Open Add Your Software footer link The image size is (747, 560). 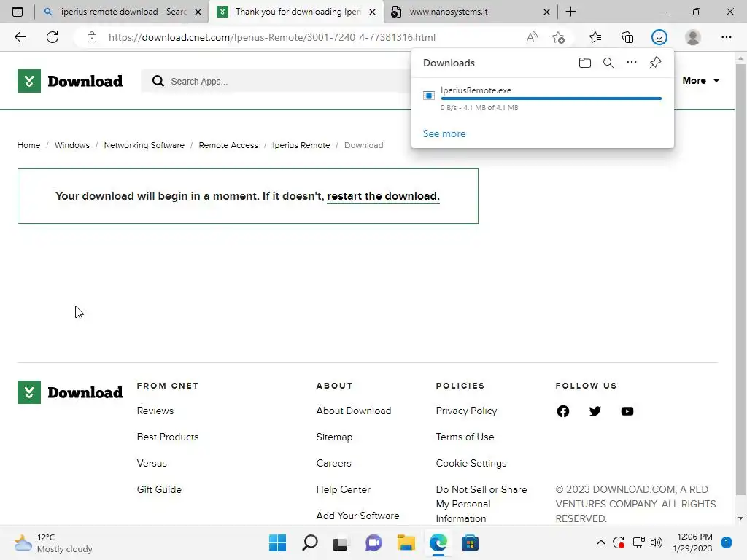pyautogui.click(x=357, y=516)
